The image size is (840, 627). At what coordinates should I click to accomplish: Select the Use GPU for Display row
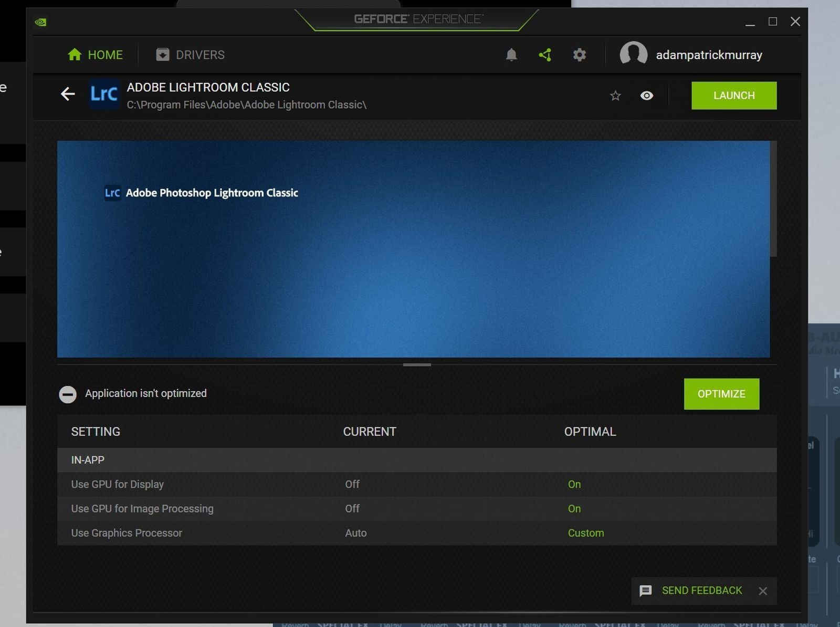pyautogui.click(x=417, y=484)
